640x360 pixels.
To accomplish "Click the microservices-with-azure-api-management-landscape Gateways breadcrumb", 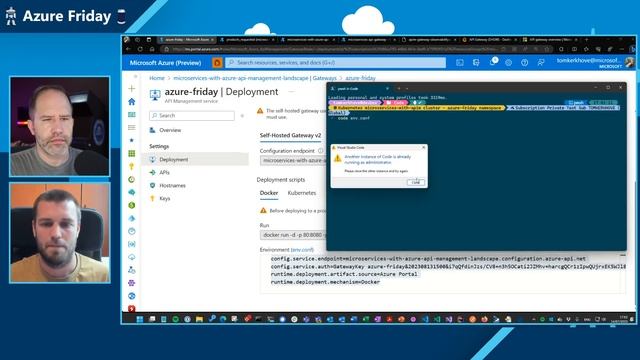I will 255,78.
